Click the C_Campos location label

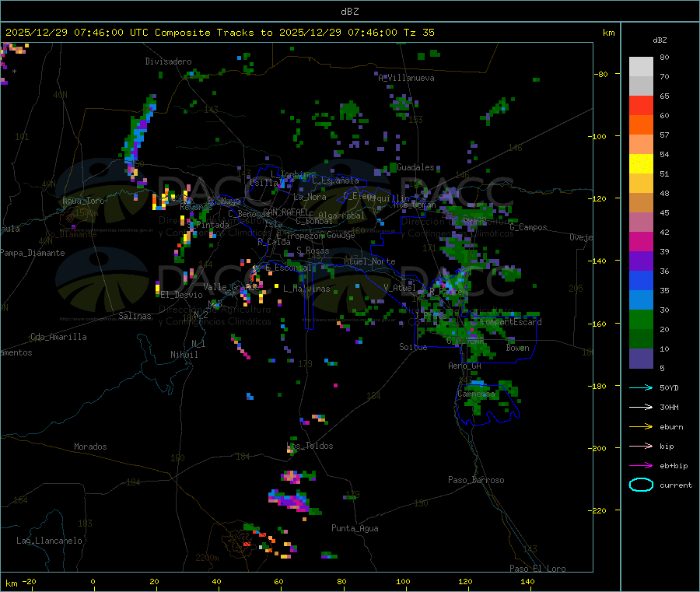pos(528,227)
